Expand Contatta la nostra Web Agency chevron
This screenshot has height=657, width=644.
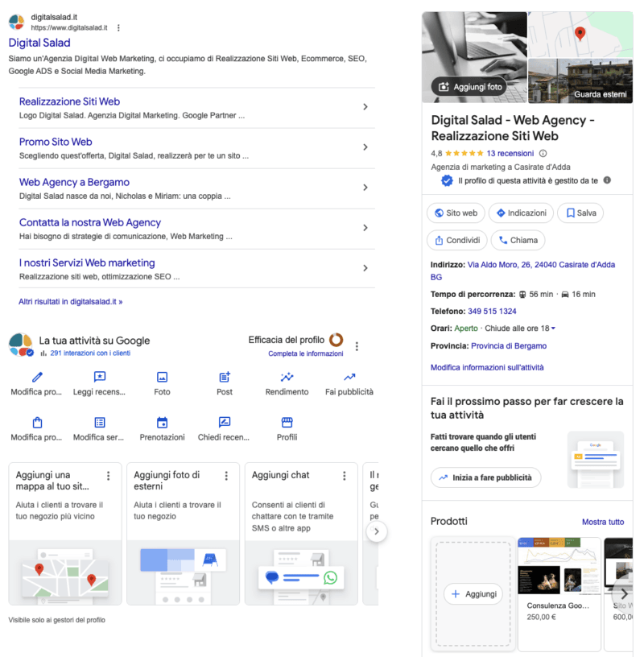[x=365, y=228]
